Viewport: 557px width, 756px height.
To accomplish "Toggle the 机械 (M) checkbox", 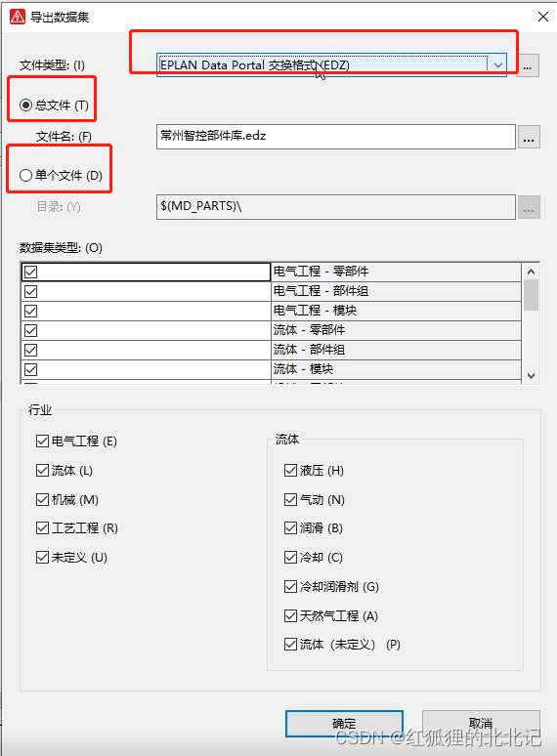I will [x=42, y=499].
